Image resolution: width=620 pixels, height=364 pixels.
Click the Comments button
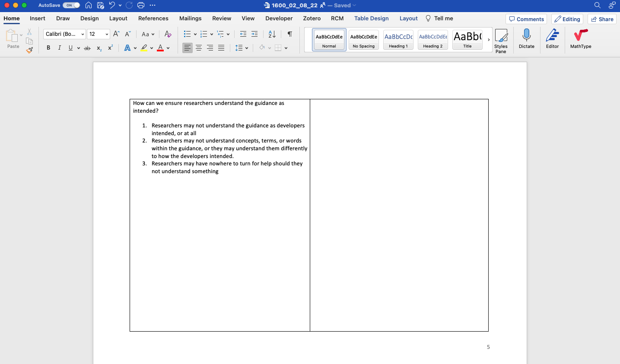[526, 19]
